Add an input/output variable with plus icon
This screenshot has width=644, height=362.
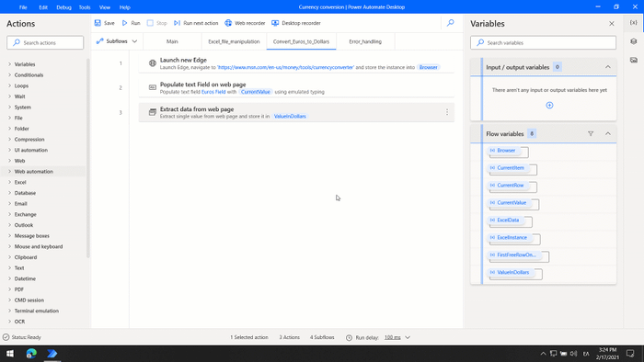point(549,106)
